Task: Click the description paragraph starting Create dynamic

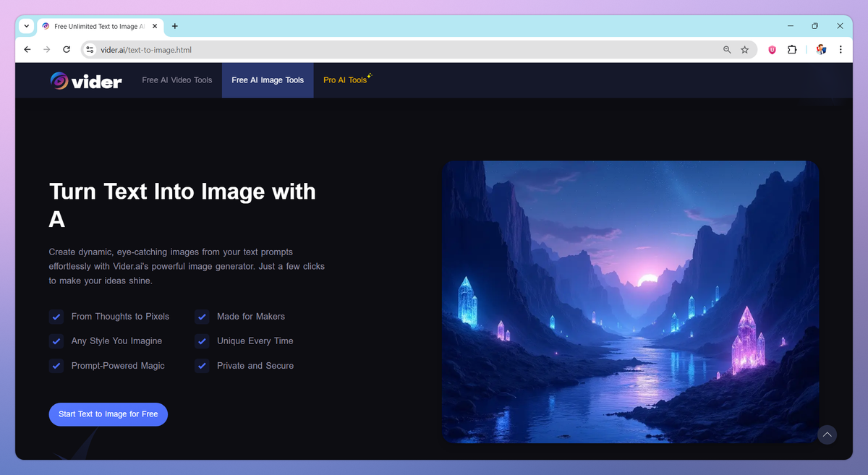Action: (187, 266)
